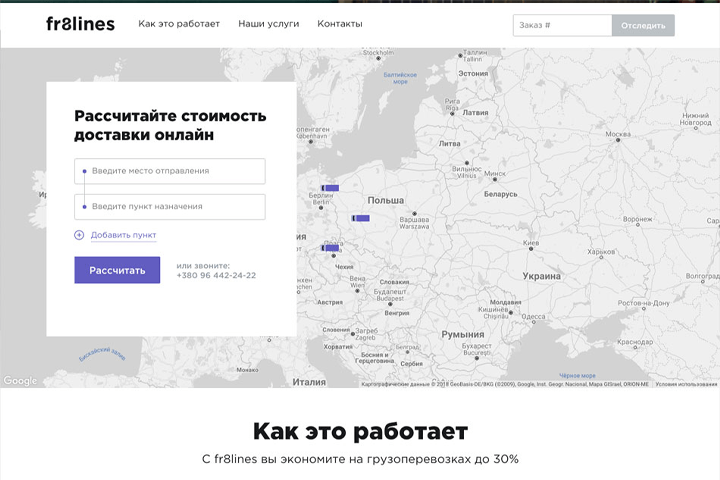
Task: Click the "Харьков" city label on the map
Action: 601,252
